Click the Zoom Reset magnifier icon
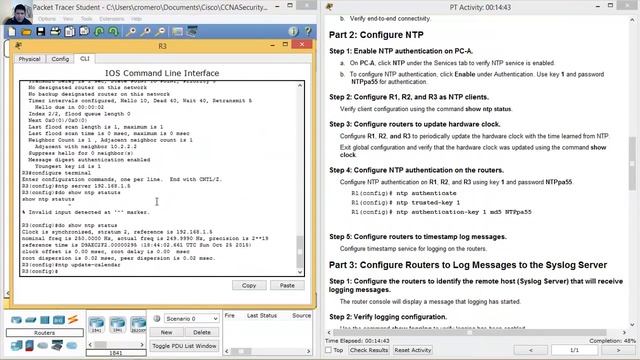This screenshot has height=360, width=640. (146, 31)
